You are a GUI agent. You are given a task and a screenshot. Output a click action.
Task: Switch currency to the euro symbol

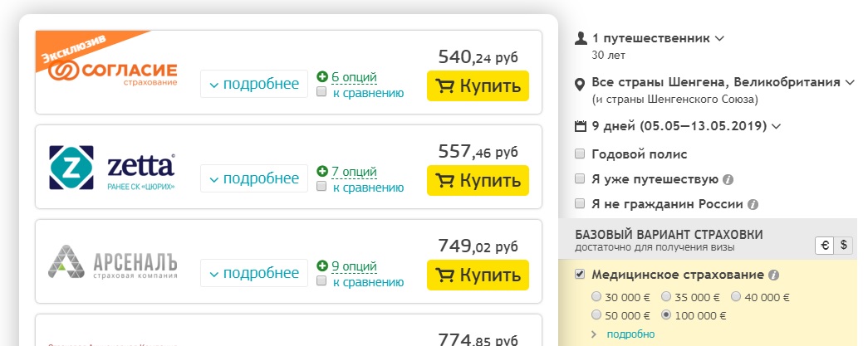[825, 246]
